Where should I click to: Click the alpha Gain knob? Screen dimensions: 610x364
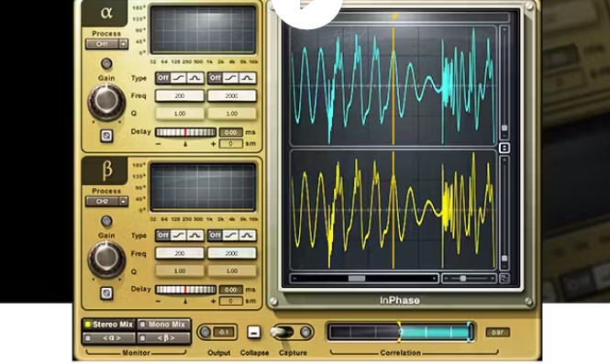pos(106,101)
